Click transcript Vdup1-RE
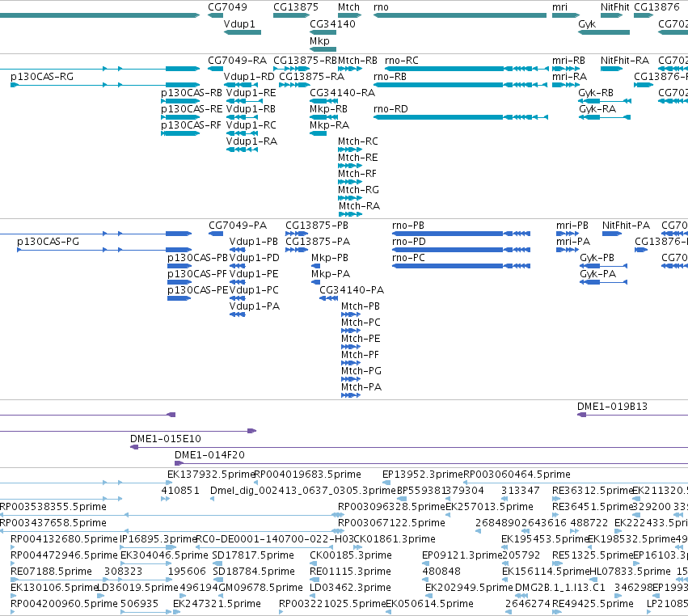Screen dimensions: 688x616 [x=251, y=93]
